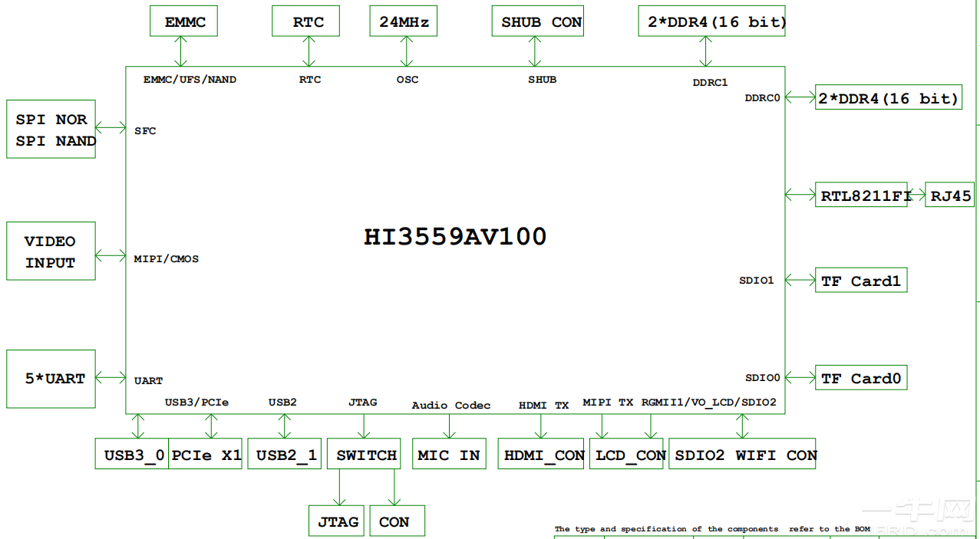Click the RJ45 connector block
Image resolution: width=980 pixels, height=539 pixels.
pos(950,196)
